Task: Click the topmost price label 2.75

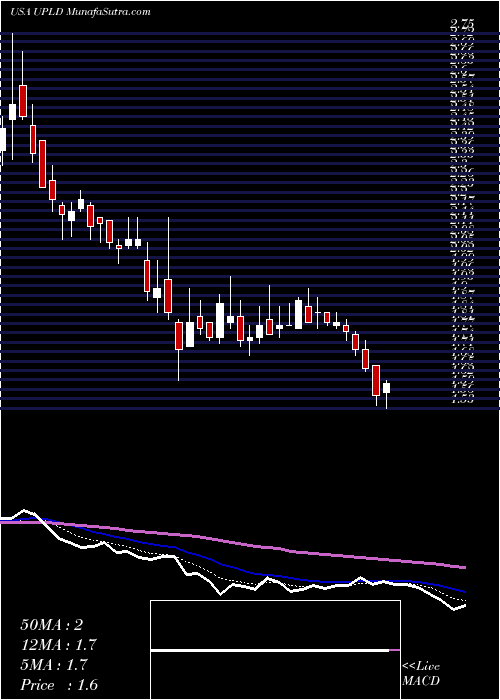Action: 462,24
